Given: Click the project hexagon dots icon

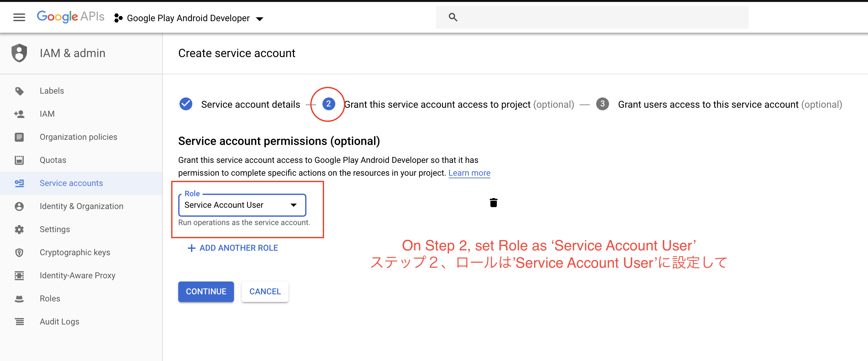Looking at the screenshot, I should [x=118, y=18].
